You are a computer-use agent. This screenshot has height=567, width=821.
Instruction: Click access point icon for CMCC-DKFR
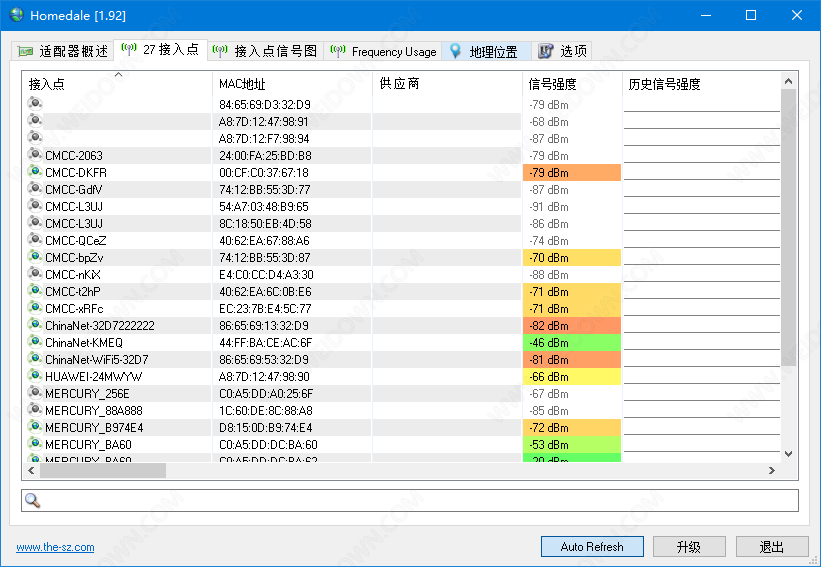(x=35, y=171)
